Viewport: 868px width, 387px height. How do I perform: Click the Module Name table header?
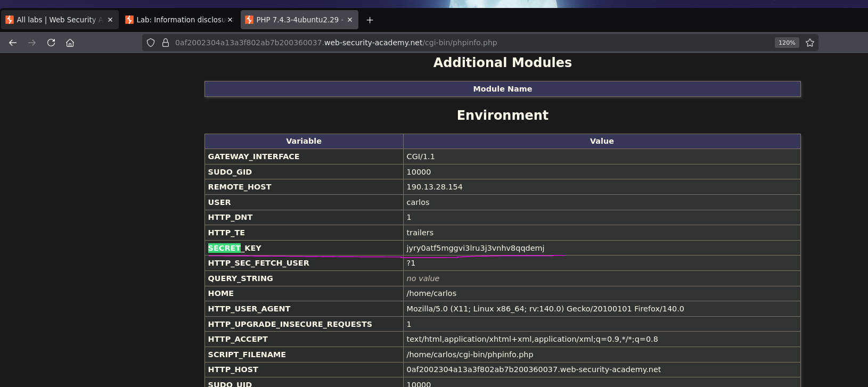coord(502,89)
